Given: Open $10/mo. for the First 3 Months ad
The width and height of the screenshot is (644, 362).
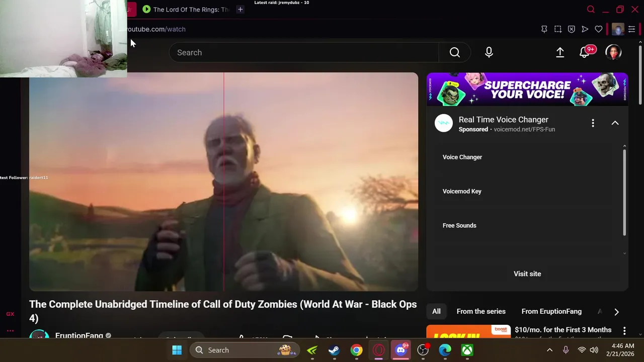Looking at the screenshot, I should 563,330.
